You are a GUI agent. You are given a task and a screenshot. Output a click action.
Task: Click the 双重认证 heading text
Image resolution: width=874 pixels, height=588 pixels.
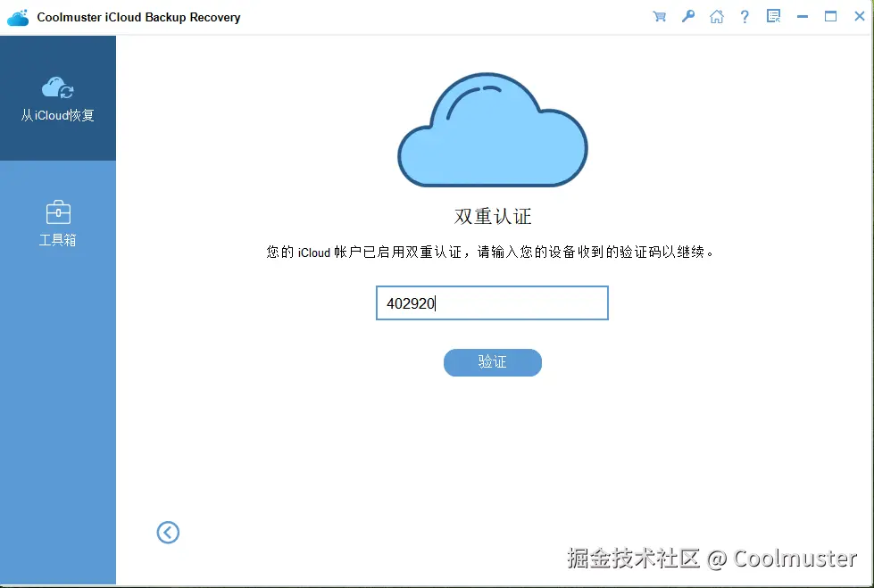[x=492, y=216]
